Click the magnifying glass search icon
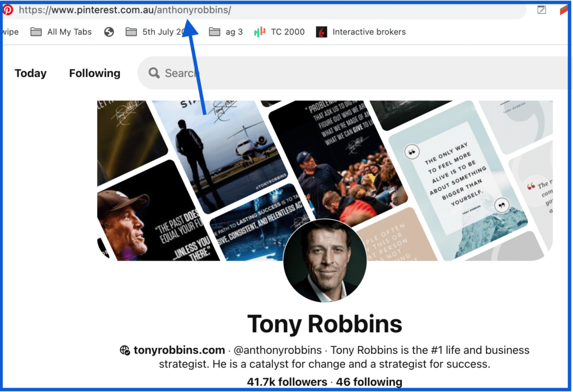This screenshot has width=573, height=392. pos(154,73)
